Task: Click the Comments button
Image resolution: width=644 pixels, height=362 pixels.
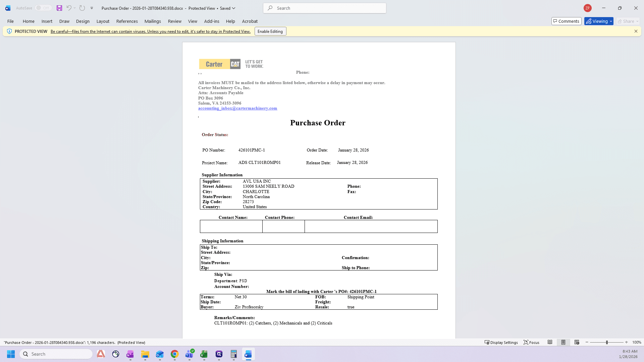Action: pos(566,21)
